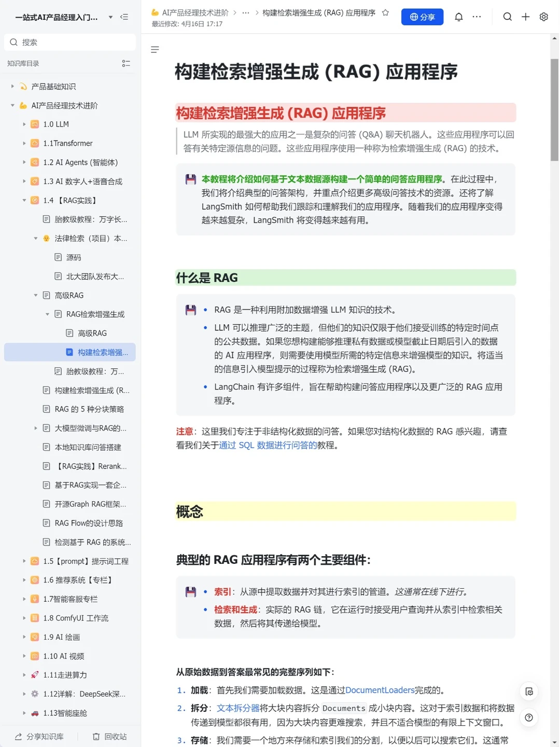Click the 1.6 推荐系统【专栏】folder icon
The image size is (560, 747).
(35, 580)
